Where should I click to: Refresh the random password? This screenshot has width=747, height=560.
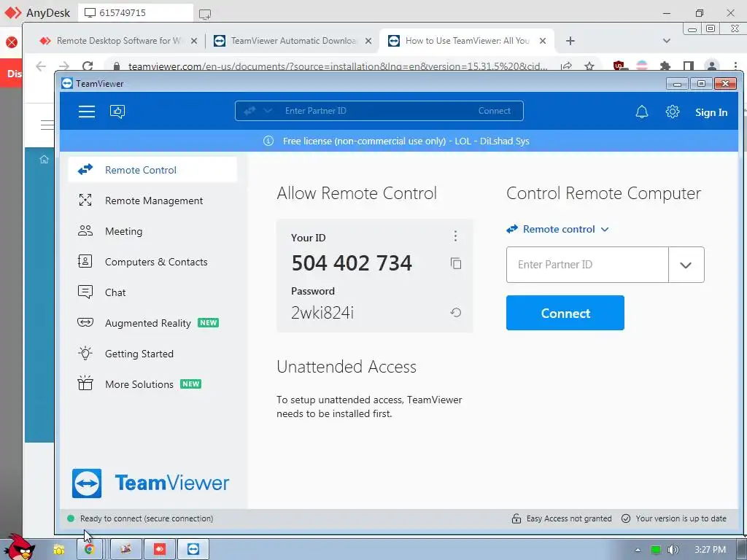tap(456, 312)
